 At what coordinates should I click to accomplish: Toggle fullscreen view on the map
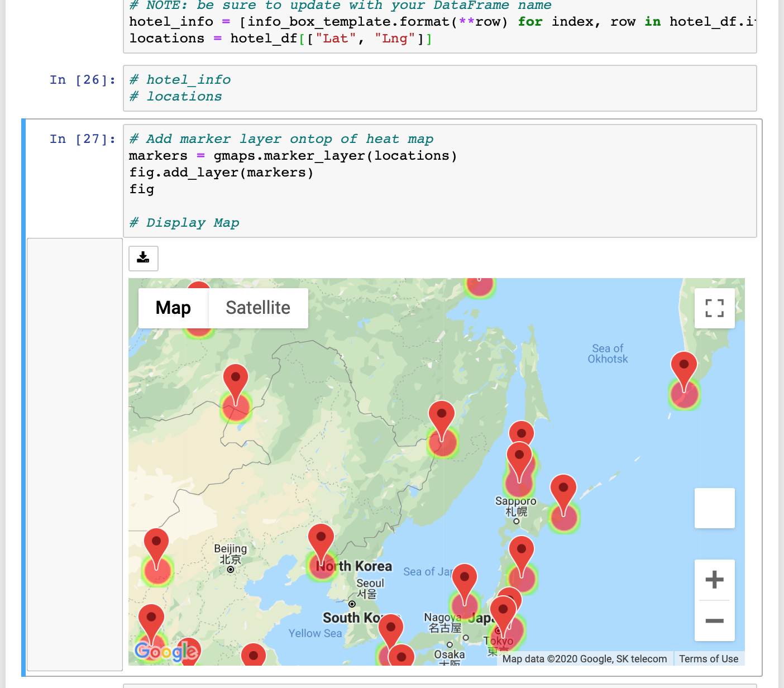click(714, 308)
